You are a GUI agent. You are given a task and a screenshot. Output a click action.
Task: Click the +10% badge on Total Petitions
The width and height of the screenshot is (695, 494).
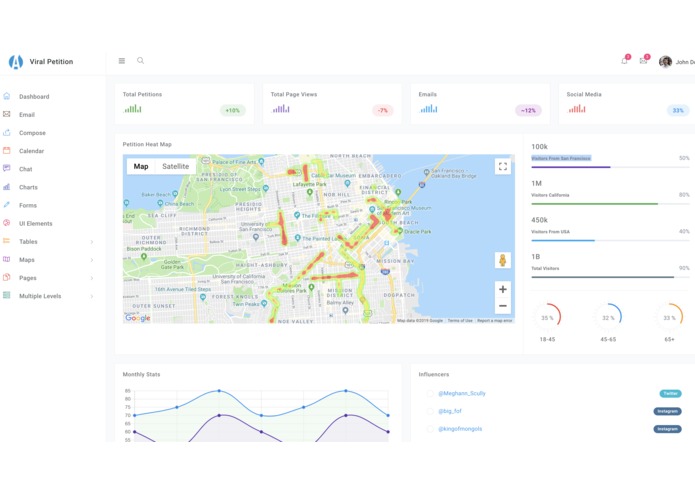233,111
